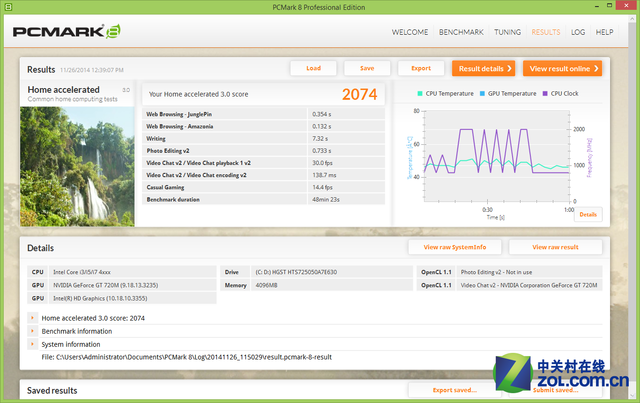Click the CPU Clock legend swatch
This screenshot has width=640, height=403.
pyautogui.click(x=545, y=94)
